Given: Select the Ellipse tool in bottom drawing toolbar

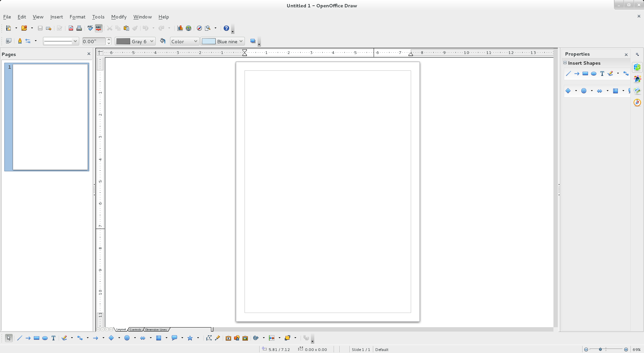Looking at the screenshot, I should click(45, 338).
